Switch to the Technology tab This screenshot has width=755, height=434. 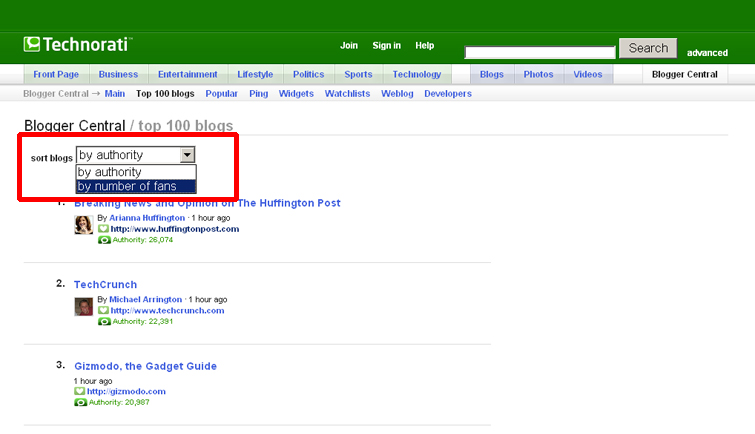[417, 74]
